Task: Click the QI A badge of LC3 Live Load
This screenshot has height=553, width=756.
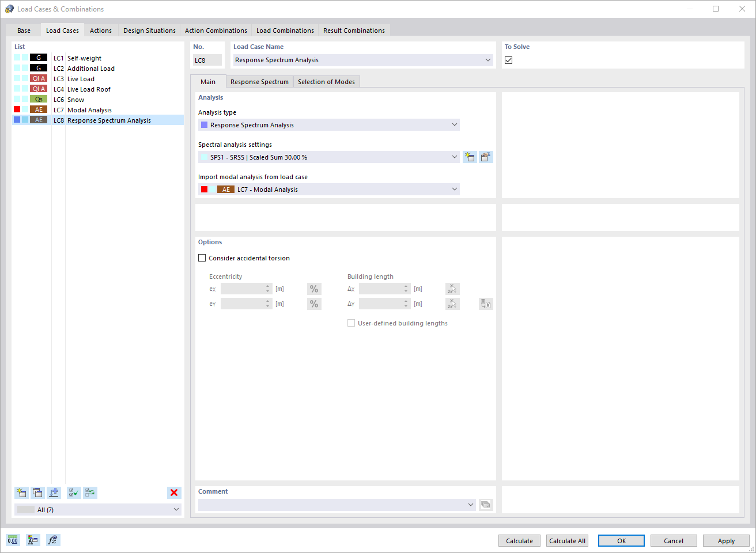Action: (x=39, y=78)
